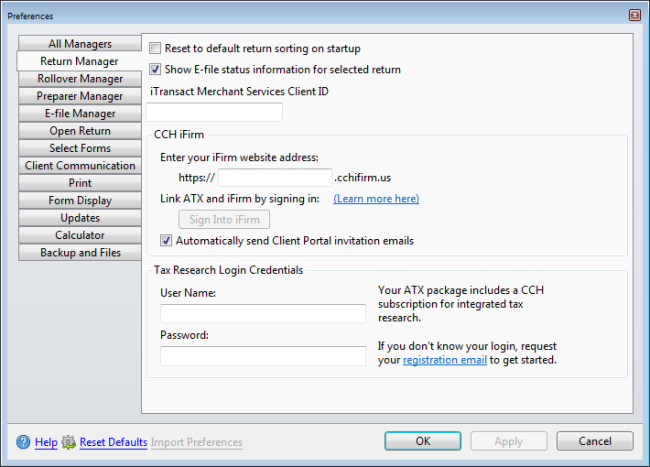The image size is (650, 467).
Task: Open the Rollover Manager tab
Action: tap(80, 79)
